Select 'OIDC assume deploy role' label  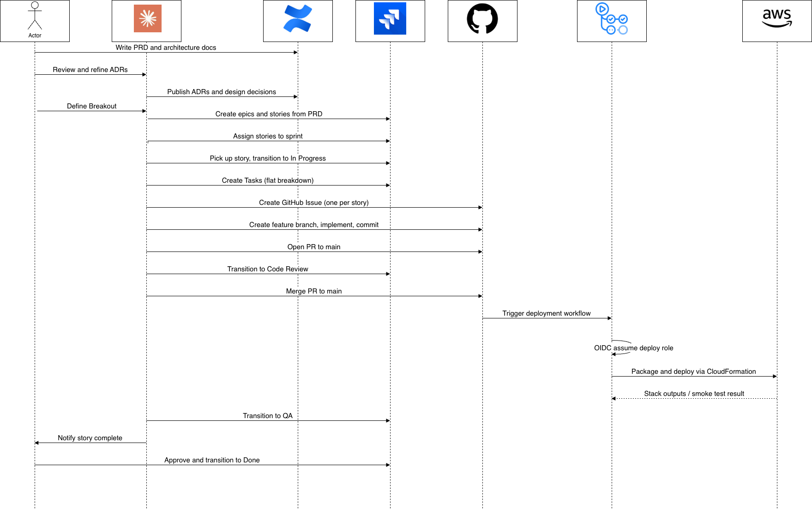tap(634, 348)
